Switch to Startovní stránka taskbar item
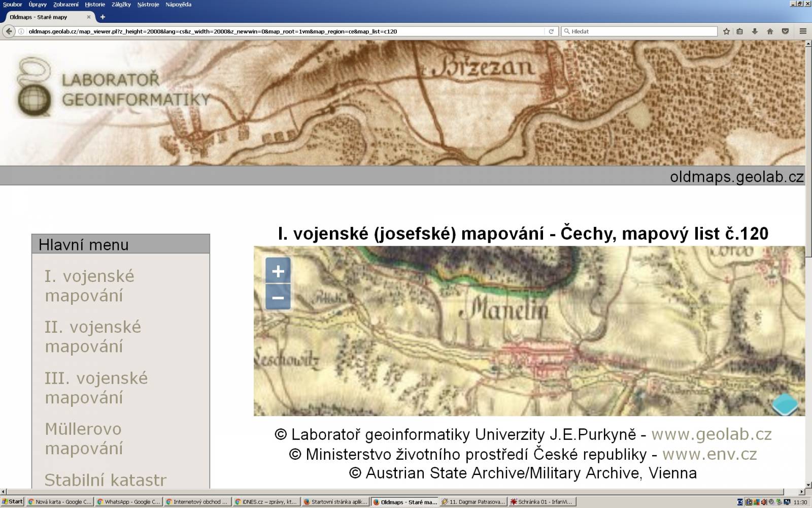 click(335, 502)
